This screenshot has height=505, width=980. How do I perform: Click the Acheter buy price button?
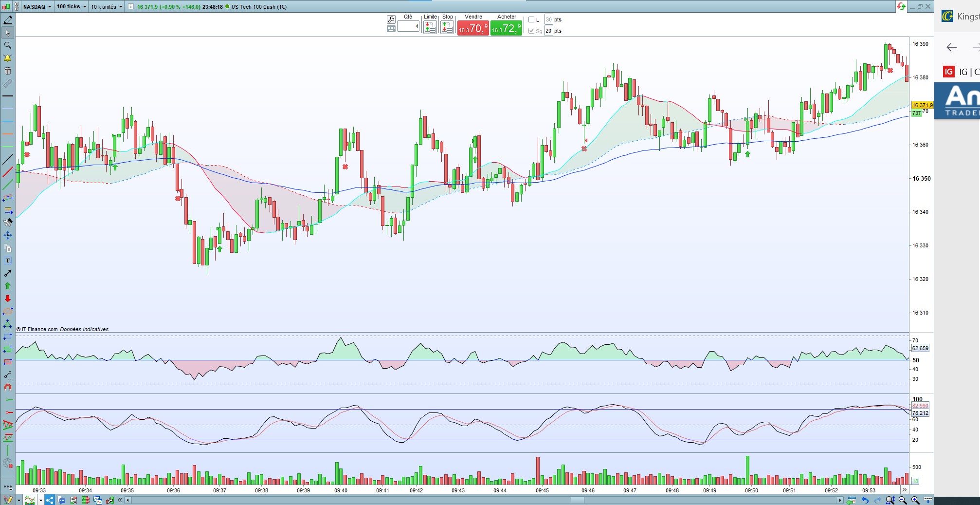(506, 29)
